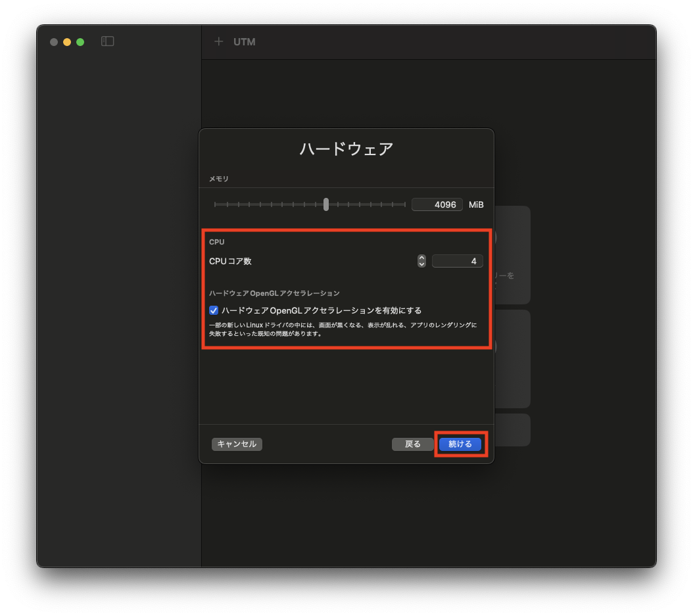
Task: Toggle the UTM sidebar visibility icon
Action: [x=107, y=41]
